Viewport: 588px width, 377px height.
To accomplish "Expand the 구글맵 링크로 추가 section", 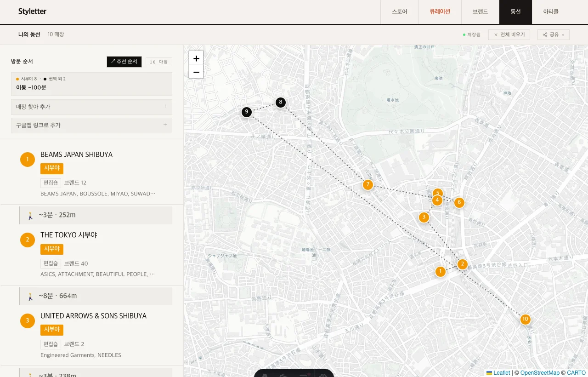I will [91, 125].
